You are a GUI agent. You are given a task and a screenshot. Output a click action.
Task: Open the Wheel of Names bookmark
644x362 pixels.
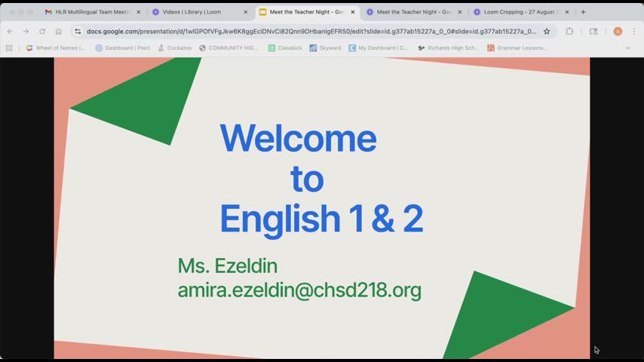[x=56, y=48]
